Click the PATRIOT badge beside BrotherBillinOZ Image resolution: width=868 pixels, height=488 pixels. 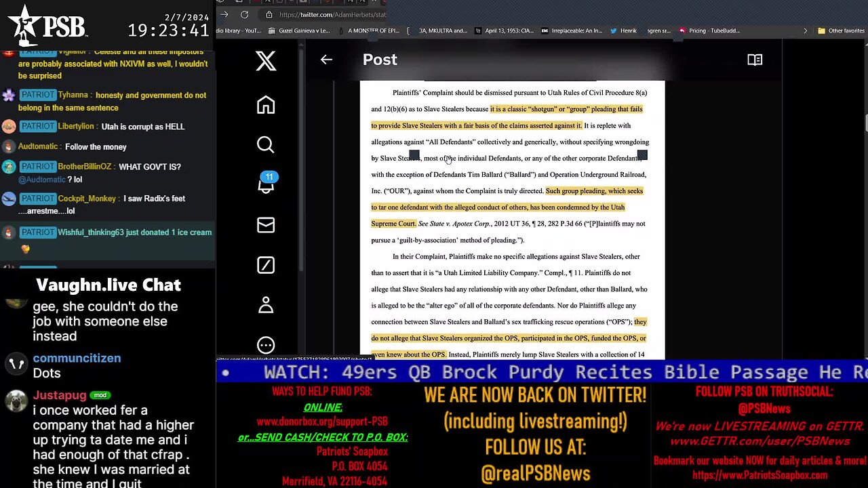tap(37, 167)
